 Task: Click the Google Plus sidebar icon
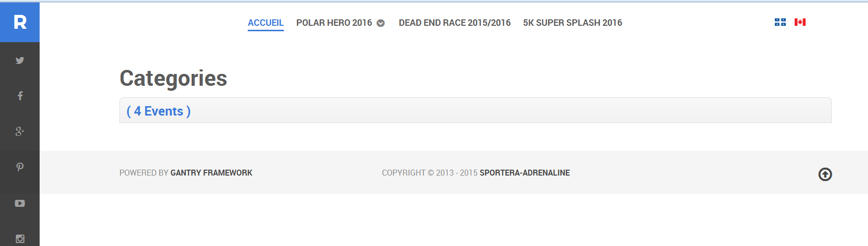click(20, 131)
